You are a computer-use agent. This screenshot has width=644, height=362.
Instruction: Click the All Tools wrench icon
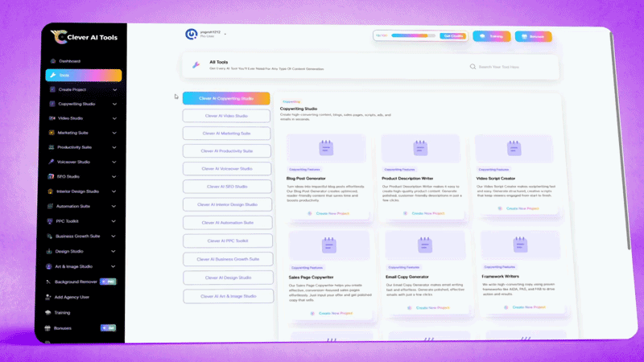(195, 66)
